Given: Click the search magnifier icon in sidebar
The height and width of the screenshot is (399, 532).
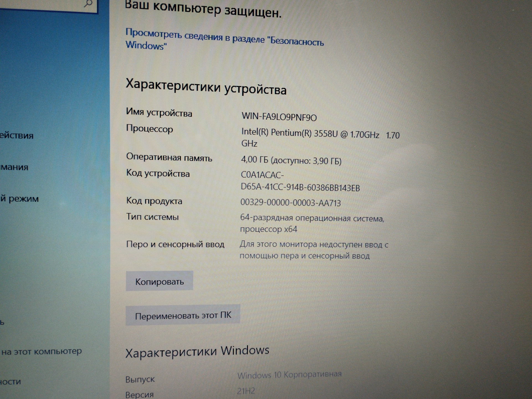Looking at the screenshot, I should tap(88, 4).
